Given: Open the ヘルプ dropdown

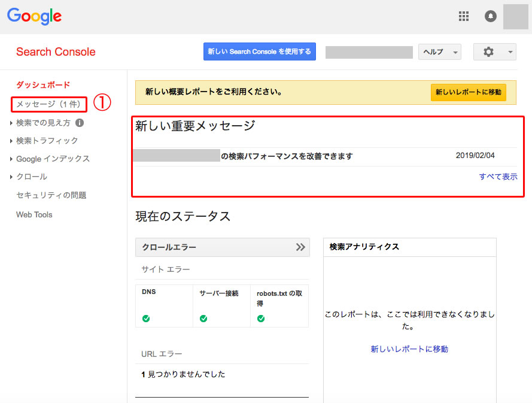Looking at the screenshot, I should (439, 52).
